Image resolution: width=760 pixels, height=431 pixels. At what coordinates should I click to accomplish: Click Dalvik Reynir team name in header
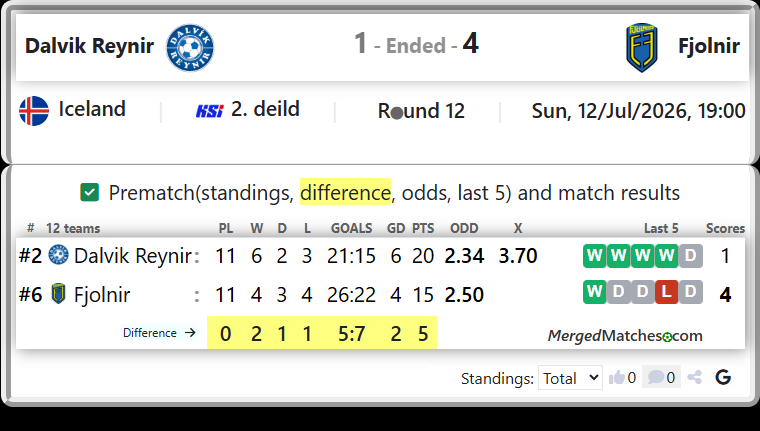coord(90,46)
